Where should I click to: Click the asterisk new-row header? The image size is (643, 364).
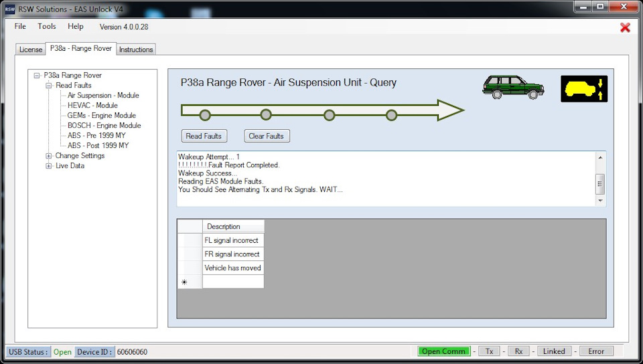[190, 282]
